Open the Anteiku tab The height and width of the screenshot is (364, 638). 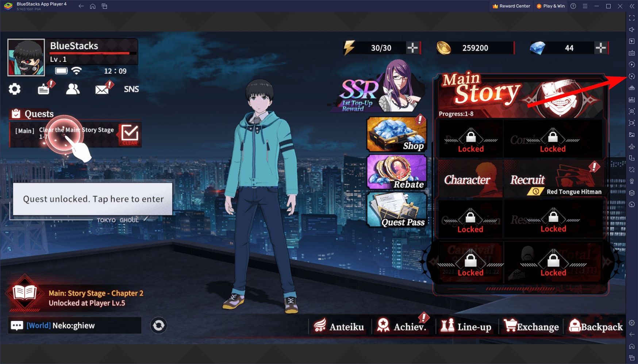click(339, 326)
